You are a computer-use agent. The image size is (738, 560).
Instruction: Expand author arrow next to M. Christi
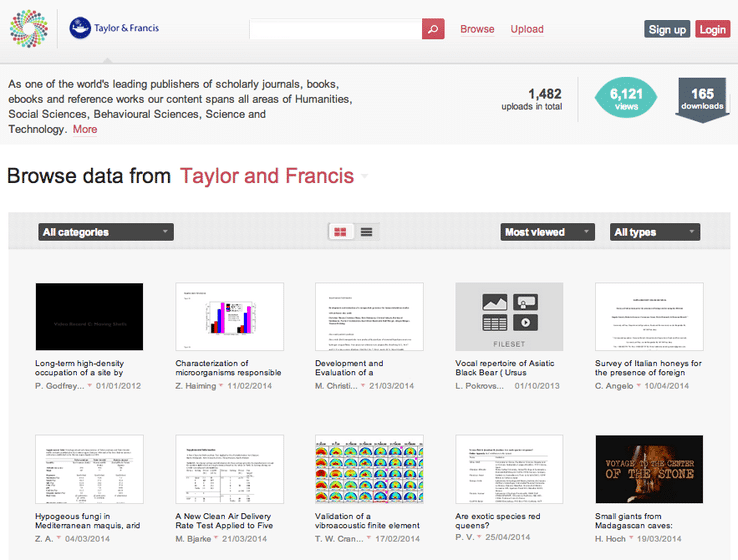tap(363, 385)
